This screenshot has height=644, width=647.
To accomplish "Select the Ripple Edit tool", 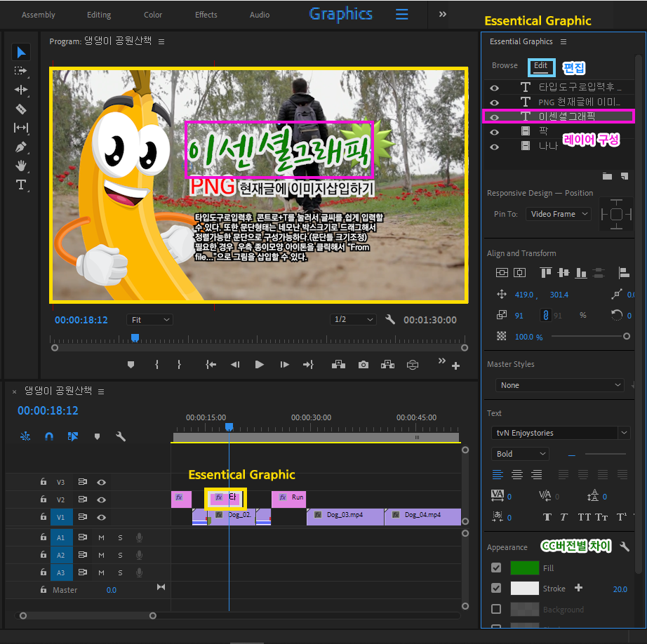I will [x=20, y=90].
